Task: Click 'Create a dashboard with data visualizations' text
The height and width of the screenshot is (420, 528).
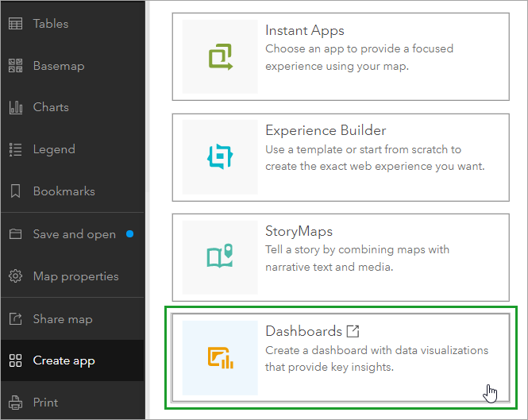Action: 377,350
